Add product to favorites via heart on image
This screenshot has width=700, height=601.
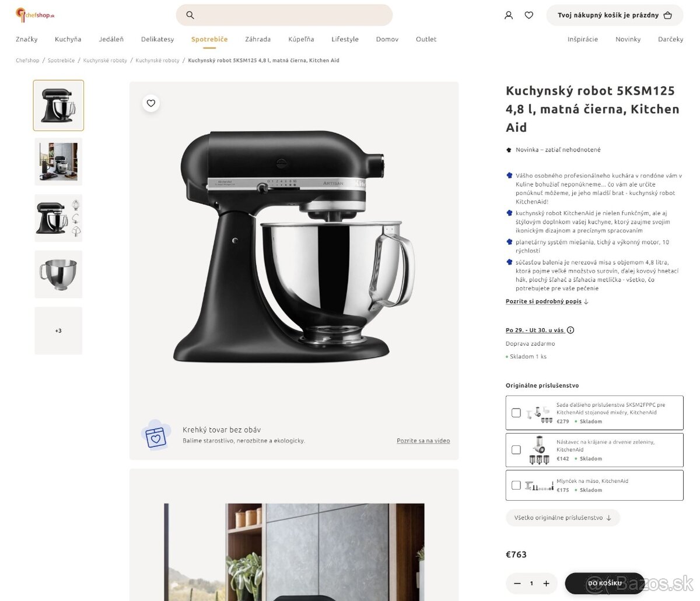tap(151, 103)
